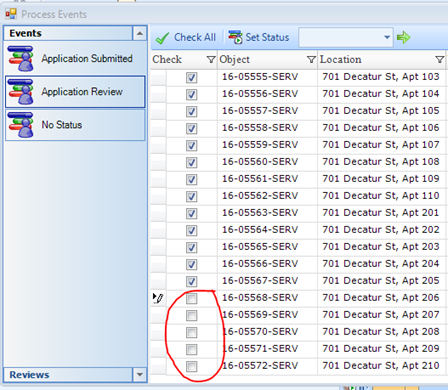Click the 16-05560-SERV object cell

268,162
